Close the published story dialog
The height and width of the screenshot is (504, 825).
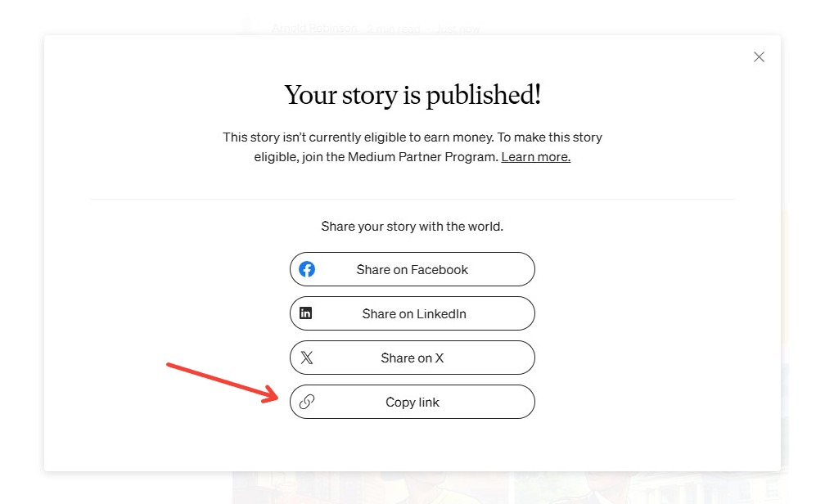(x=759, y=57)
